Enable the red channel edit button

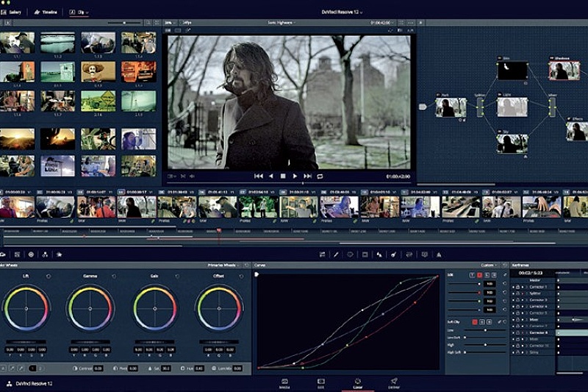pyautogui.click(x=479, y=275)
